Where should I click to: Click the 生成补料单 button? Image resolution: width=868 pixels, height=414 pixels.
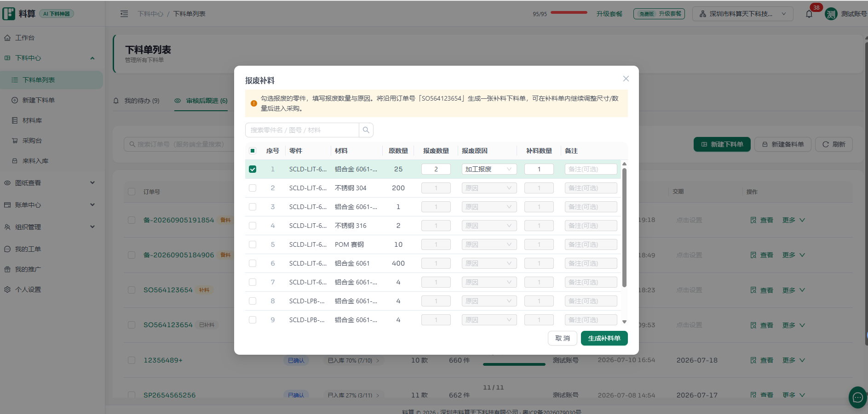pos(604,338)
